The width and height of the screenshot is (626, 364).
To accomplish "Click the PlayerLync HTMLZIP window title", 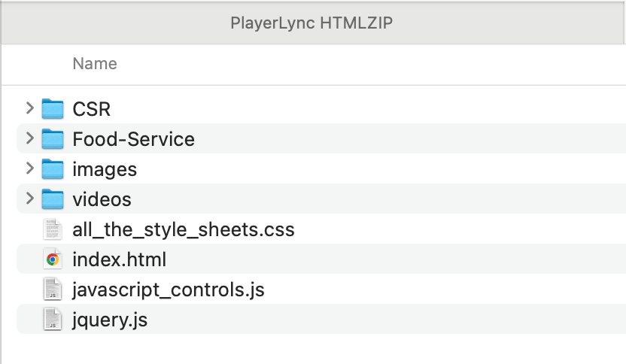I will point(311,23).
